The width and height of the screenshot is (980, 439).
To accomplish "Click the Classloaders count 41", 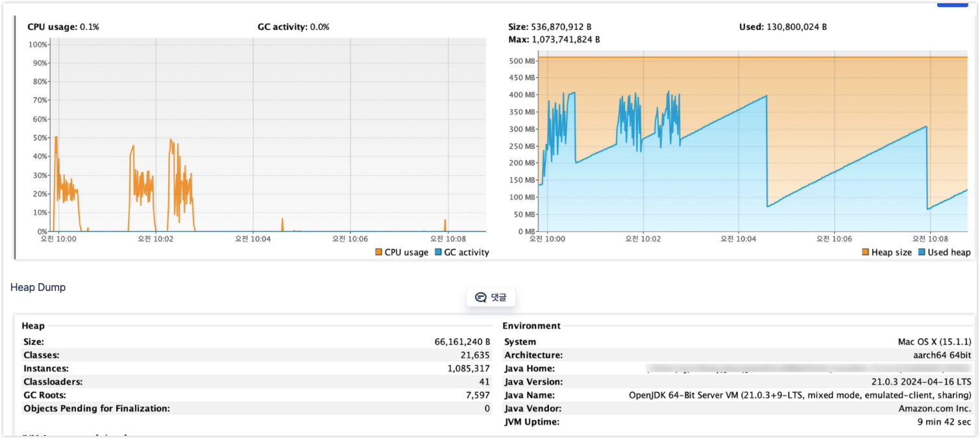I will point(485,382).
